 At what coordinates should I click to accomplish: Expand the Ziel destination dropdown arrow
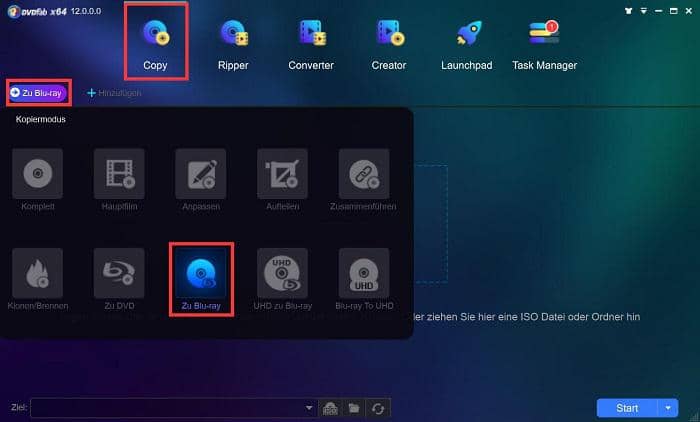pyautogui.click(x=309, y=408)
